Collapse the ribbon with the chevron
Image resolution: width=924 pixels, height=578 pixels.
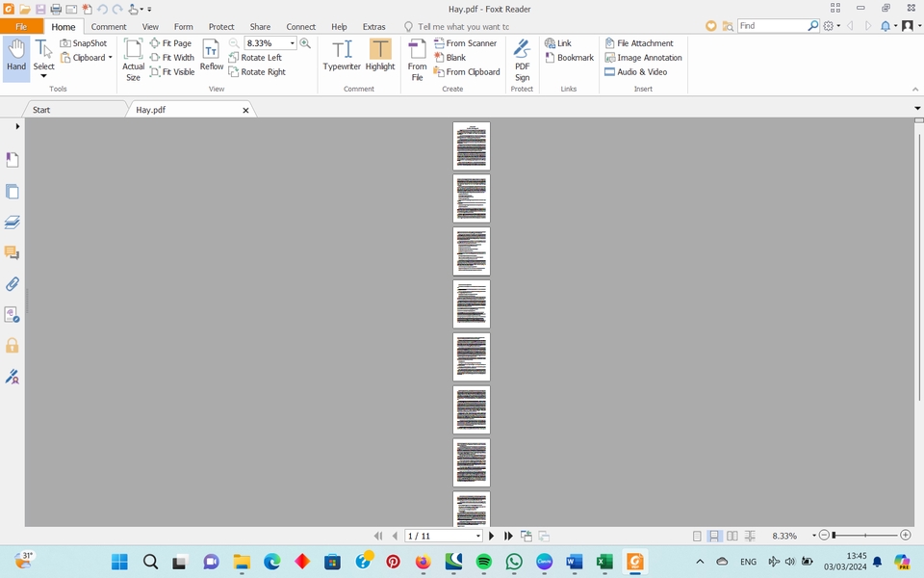point(915,89)
